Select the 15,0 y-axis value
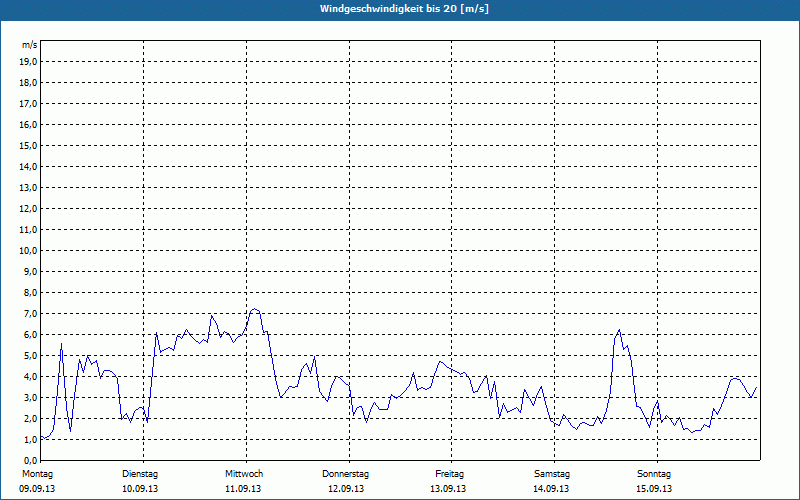Image resolution: width=800 pixels, height=500 pixels. pyautogui.click(x=28, y=145)
